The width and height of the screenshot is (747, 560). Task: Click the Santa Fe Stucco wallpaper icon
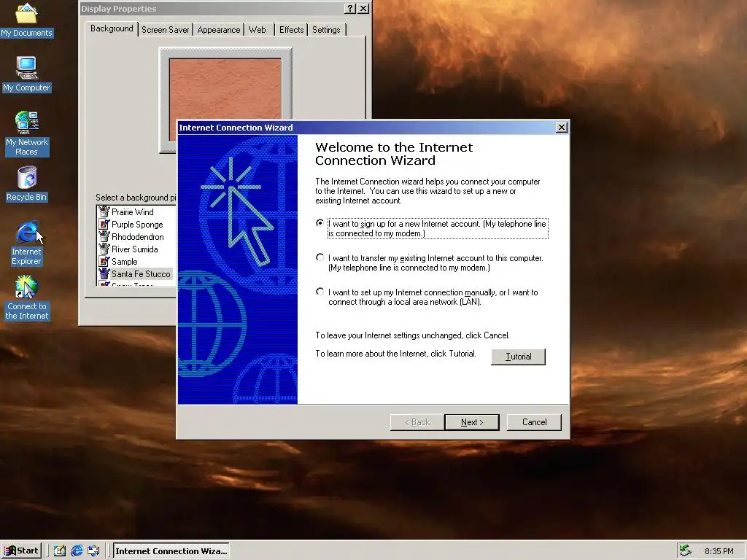tap(104, 274)
